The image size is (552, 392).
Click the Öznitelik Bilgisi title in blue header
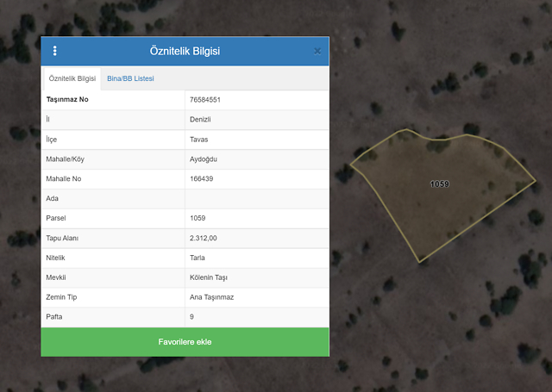point(185,51)
